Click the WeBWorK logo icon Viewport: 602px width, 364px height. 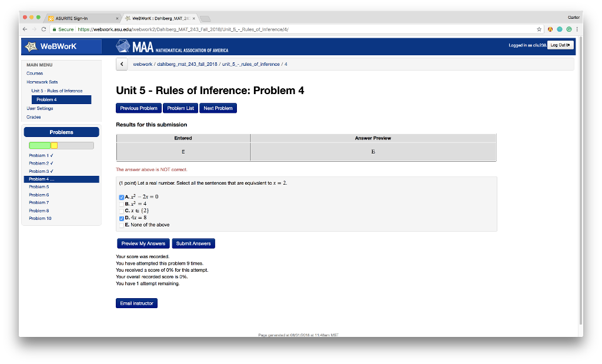pos(31,46)
